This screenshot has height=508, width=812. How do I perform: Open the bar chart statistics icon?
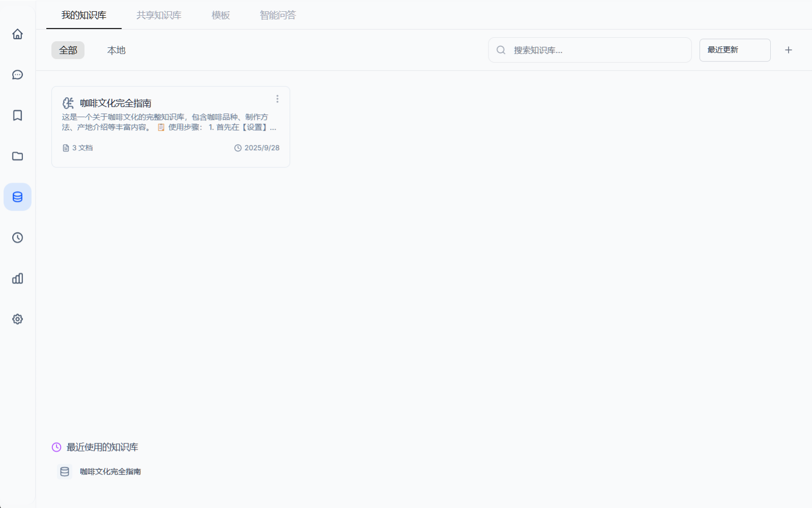point(17,278)
